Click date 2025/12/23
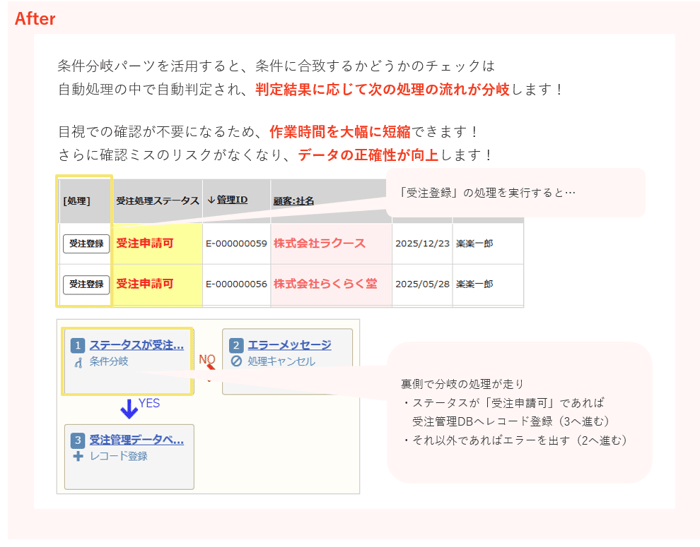This screenshot has width=700, height=547. coord(422,244)
